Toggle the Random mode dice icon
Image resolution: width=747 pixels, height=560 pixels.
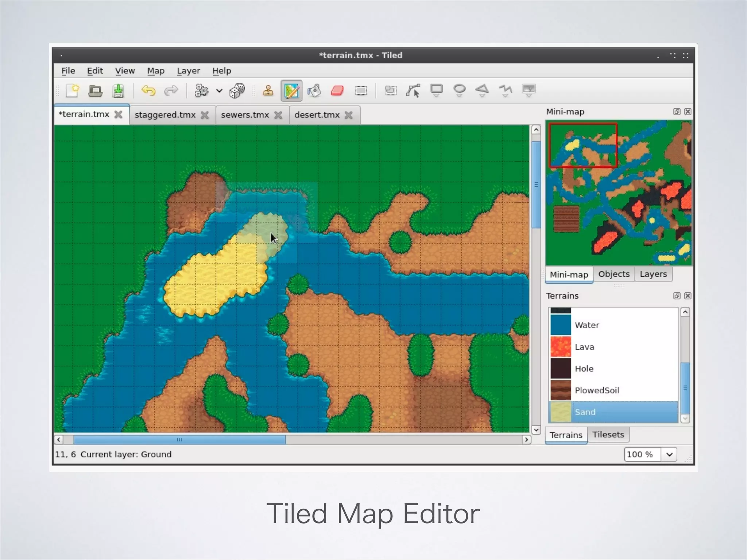pos(237,90)
